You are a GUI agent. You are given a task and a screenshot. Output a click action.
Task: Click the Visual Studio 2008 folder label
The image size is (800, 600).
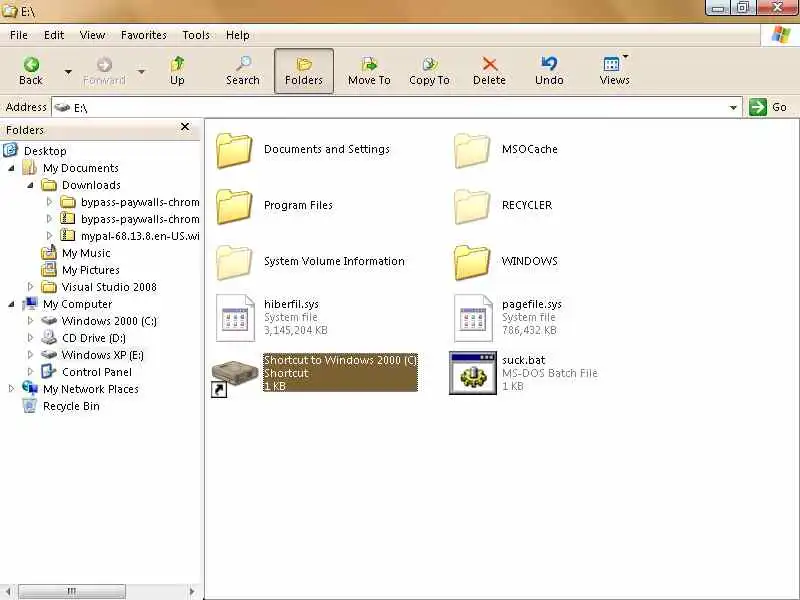(109, 287)
